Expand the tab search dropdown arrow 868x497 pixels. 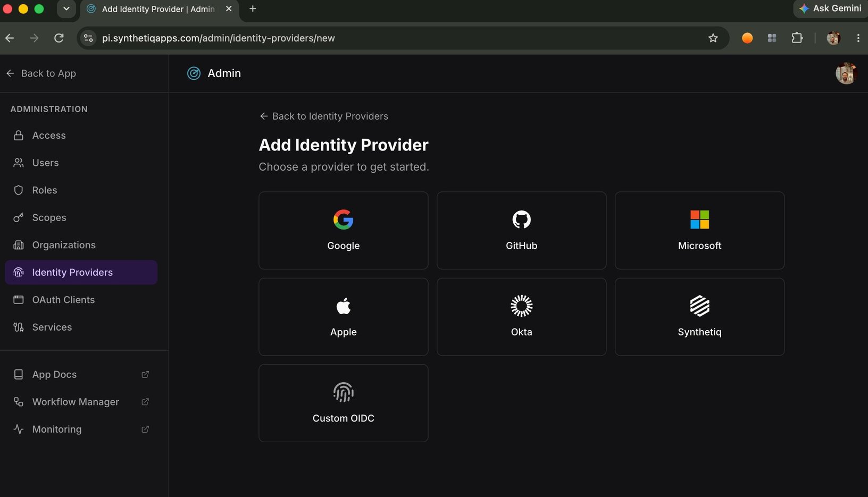pos(66,9)
